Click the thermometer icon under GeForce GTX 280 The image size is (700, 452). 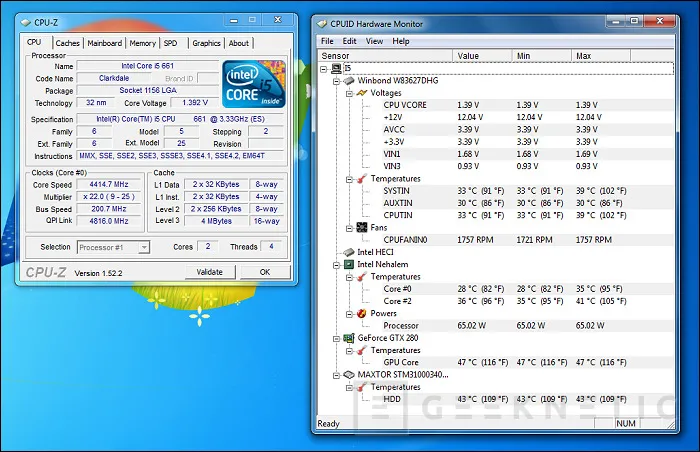[362, 351]
